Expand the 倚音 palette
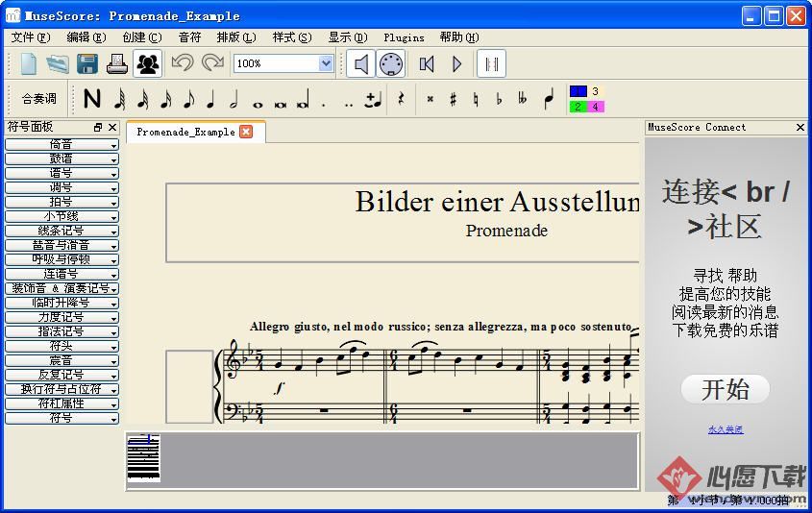Screen dimensions: 812x513 (62, 144)
